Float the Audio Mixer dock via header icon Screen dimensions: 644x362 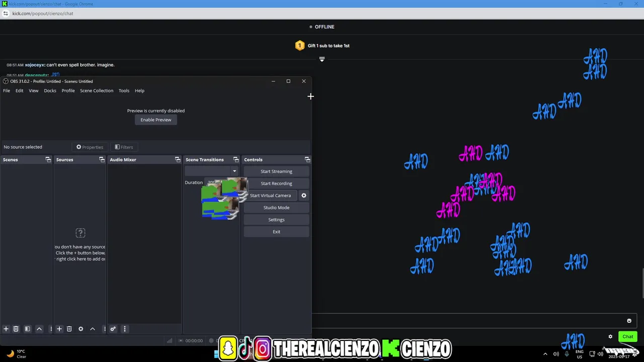pyautogui.click(x=178, y=159)
